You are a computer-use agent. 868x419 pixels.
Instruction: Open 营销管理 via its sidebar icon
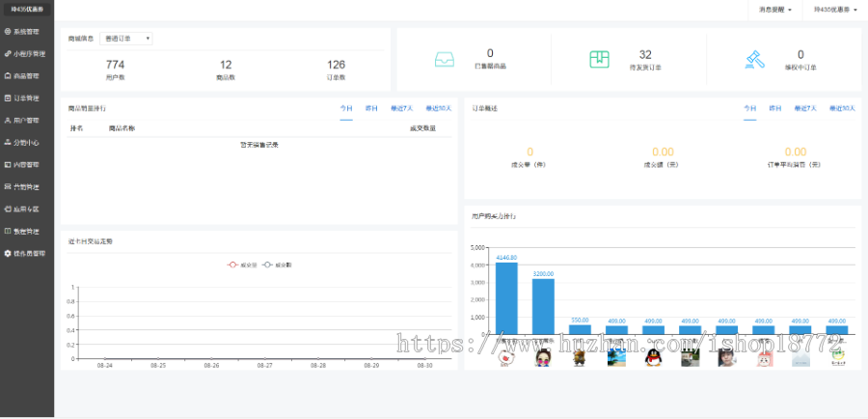pos(7,186)
